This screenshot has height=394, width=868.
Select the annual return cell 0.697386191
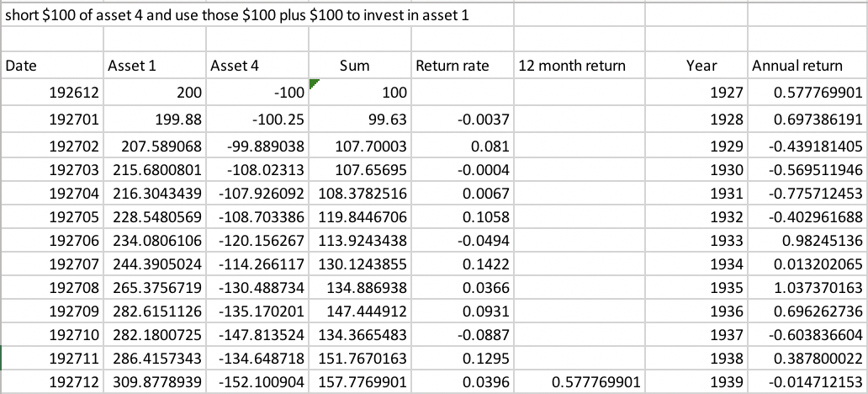click(x=807, y=118)
